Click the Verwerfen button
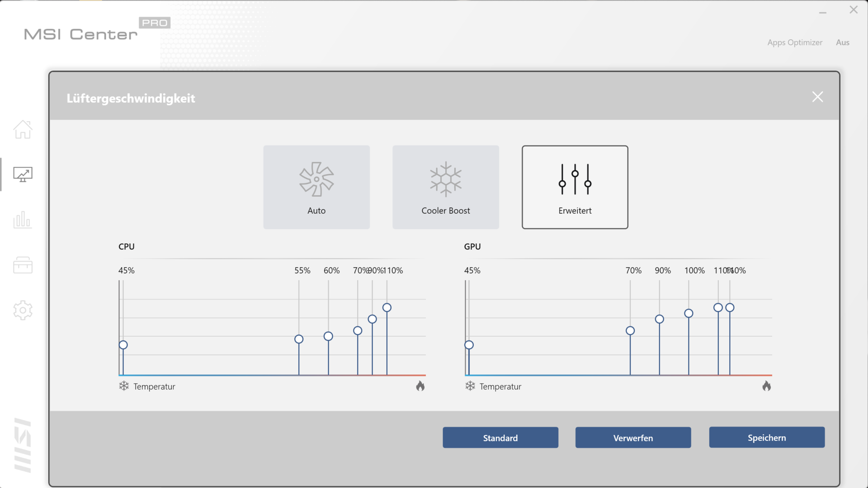Screen dimensions: 868x488 click(633, 437)
